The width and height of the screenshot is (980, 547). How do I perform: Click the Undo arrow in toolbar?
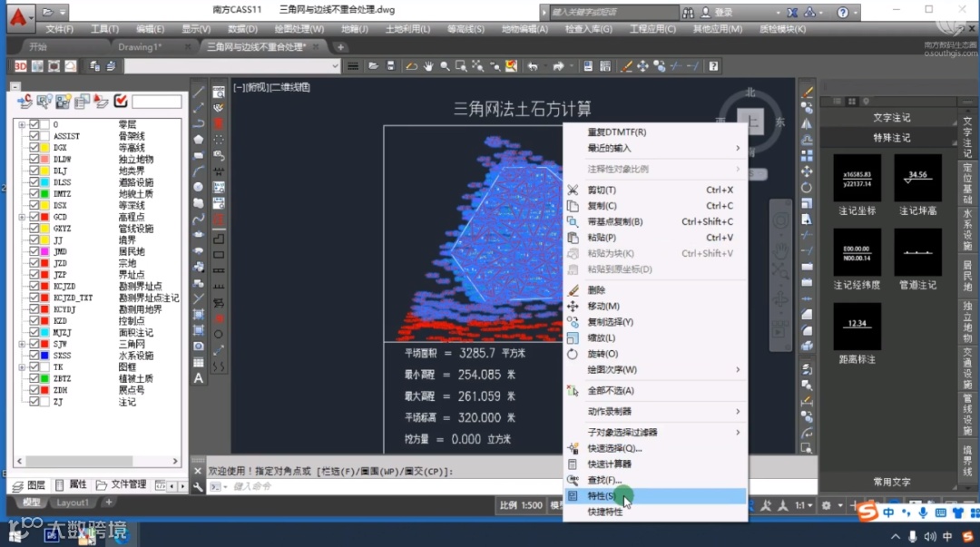click(533, 66)
